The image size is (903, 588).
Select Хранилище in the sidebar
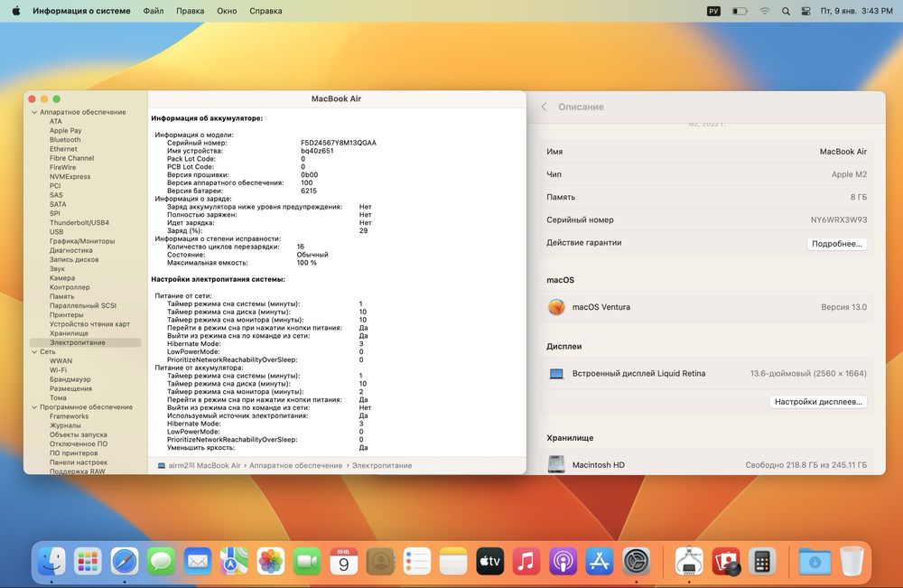tap(69, 333)
